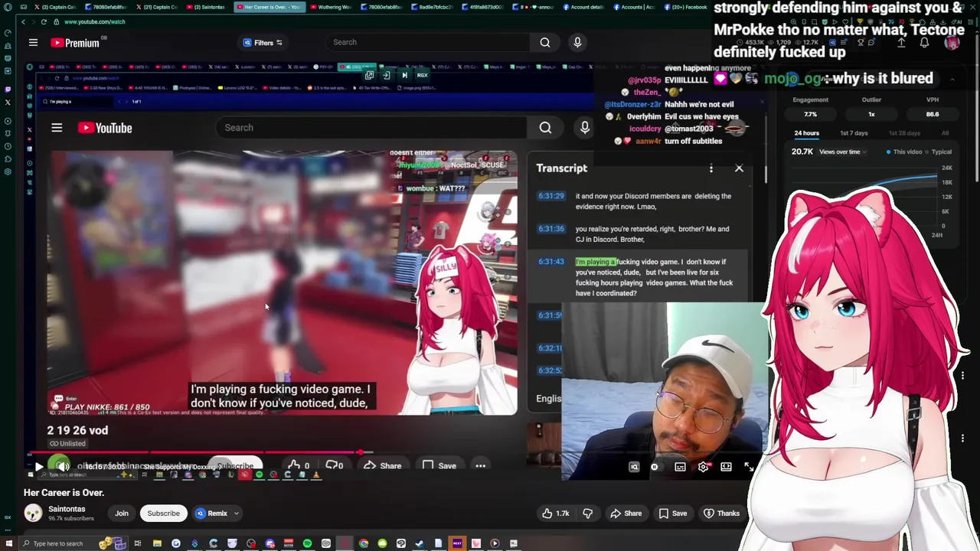Mute the inner video with volume icon
980x551 pixels.
[x=63, y=466]
